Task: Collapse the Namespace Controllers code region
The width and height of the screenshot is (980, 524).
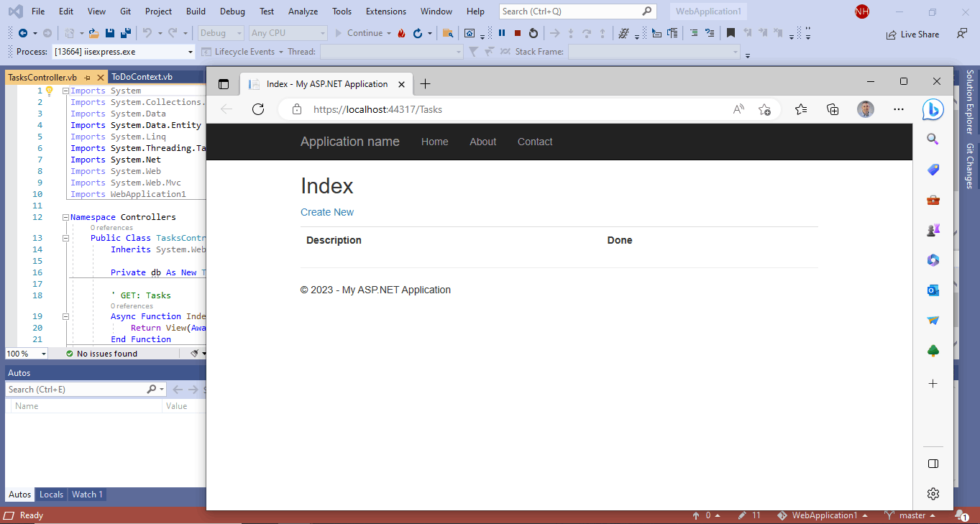Action: 64,217
